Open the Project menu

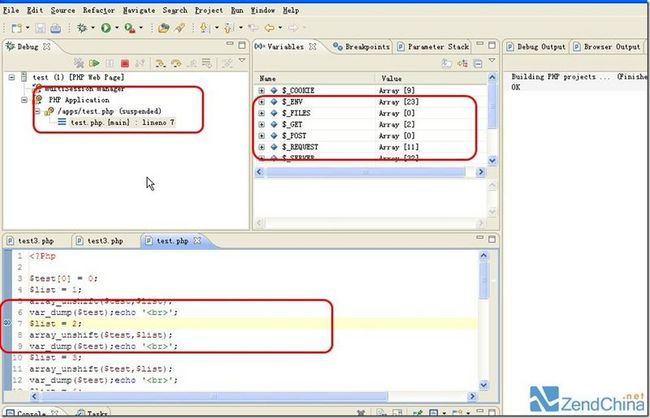point(209,10)
